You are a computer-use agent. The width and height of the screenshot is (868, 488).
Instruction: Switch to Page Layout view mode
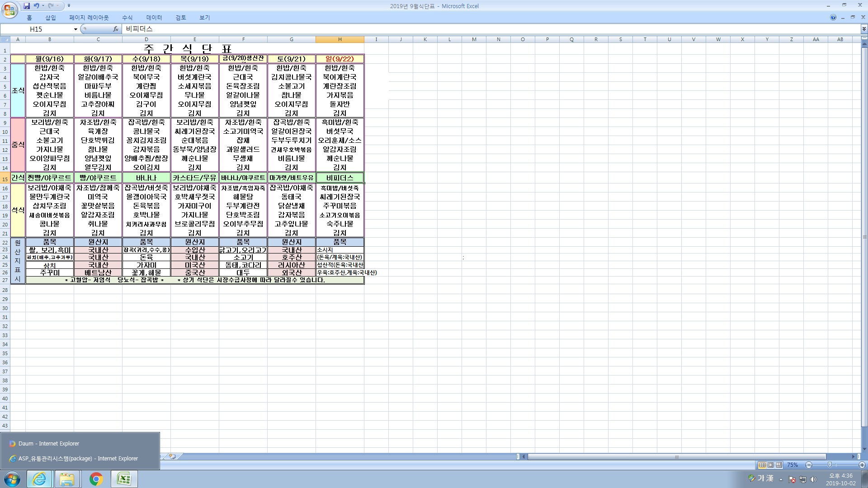[x=770, y=465]
